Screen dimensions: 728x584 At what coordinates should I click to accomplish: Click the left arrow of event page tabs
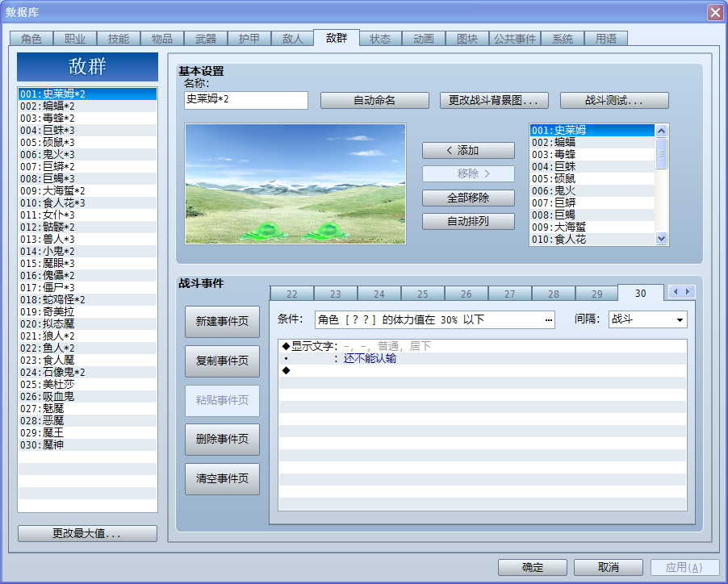pyautogui.click(x=676, y=291)
